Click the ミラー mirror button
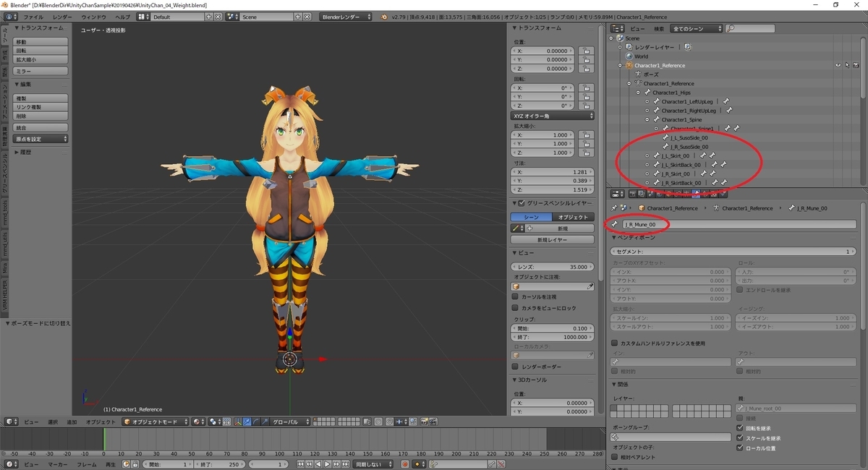Screen dimensions: 868x470 pyautogui.click(x=41, y=72)
